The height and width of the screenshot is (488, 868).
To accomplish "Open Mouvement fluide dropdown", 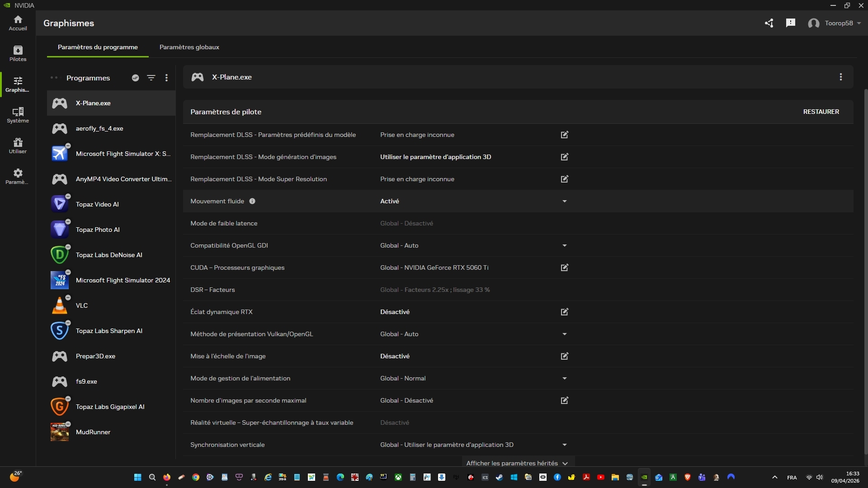I will click(x=564, y=201).
